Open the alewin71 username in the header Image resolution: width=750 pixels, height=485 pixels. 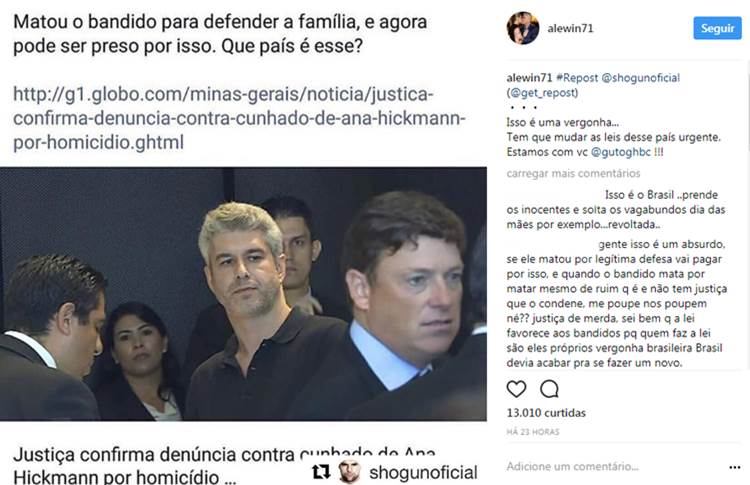click(570, 29)
